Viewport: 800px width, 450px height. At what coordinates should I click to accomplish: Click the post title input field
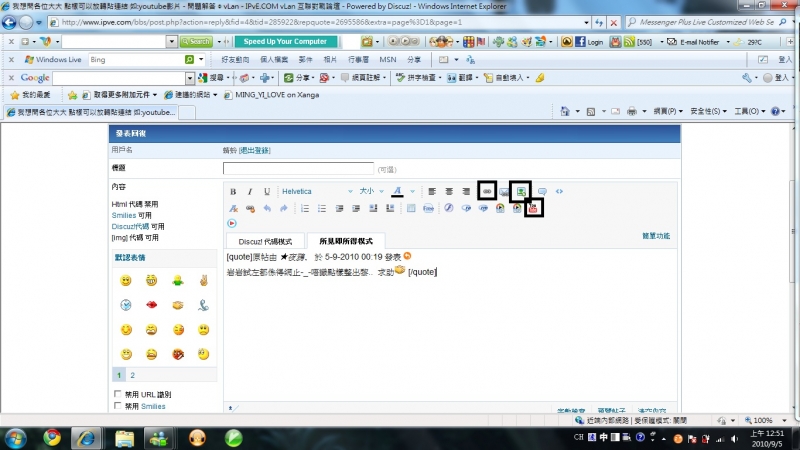point(298,169)
